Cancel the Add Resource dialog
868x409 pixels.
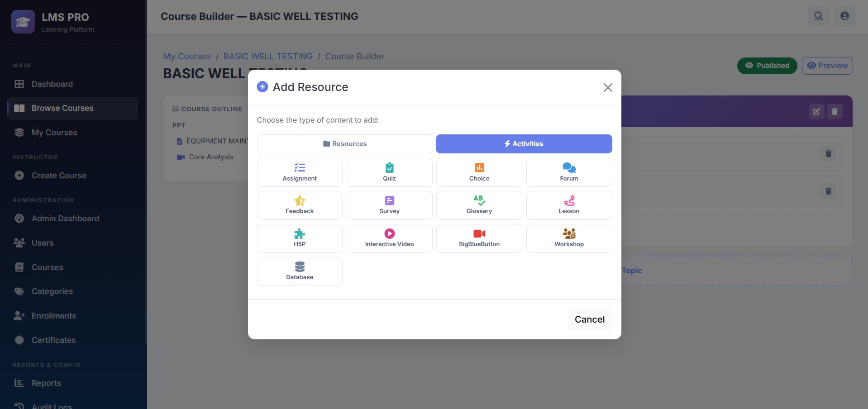589,319
